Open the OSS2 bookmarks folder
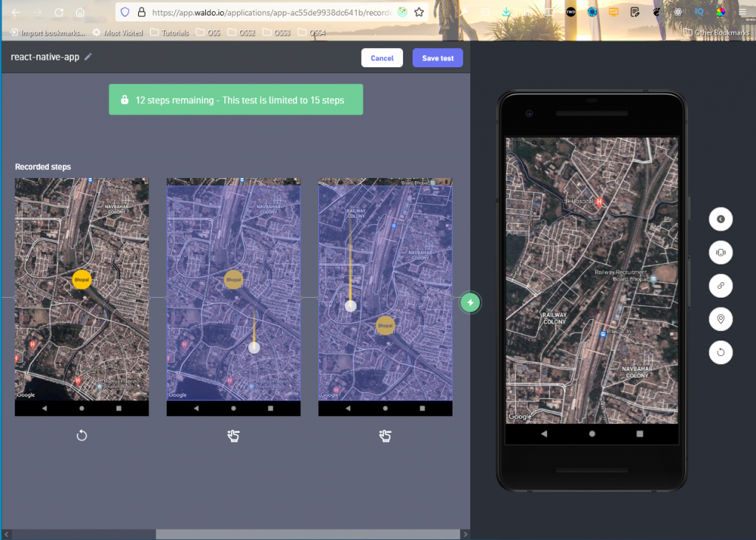This screenshot has height=540, width=756. click(x=241, y=33)
